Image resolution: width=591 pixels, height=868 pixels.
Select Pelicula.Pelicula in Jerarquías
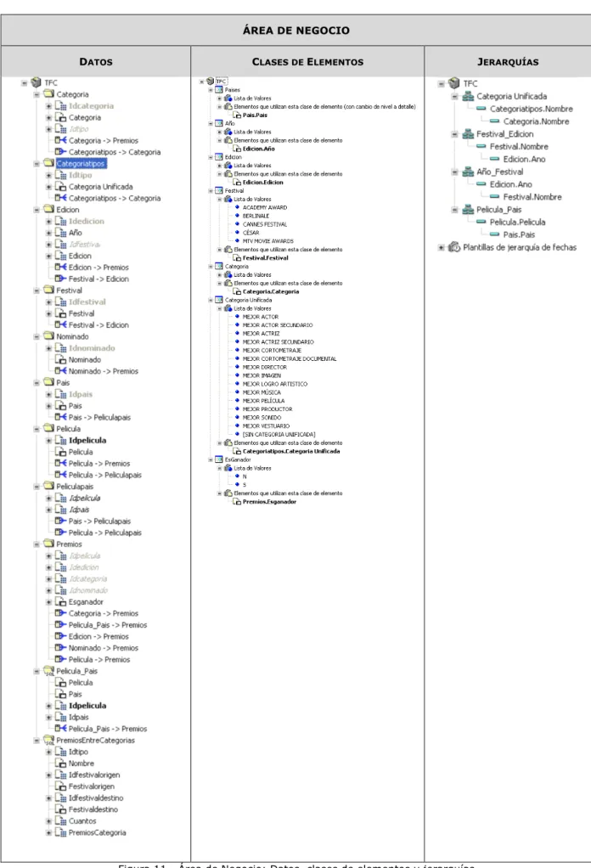pyautogui.click(x=517, y=222)
